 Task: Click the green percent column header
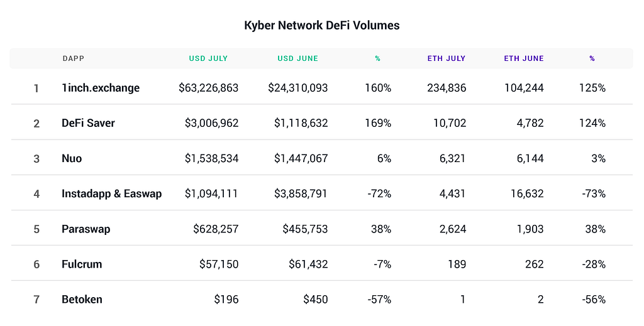tap(377, 58)
